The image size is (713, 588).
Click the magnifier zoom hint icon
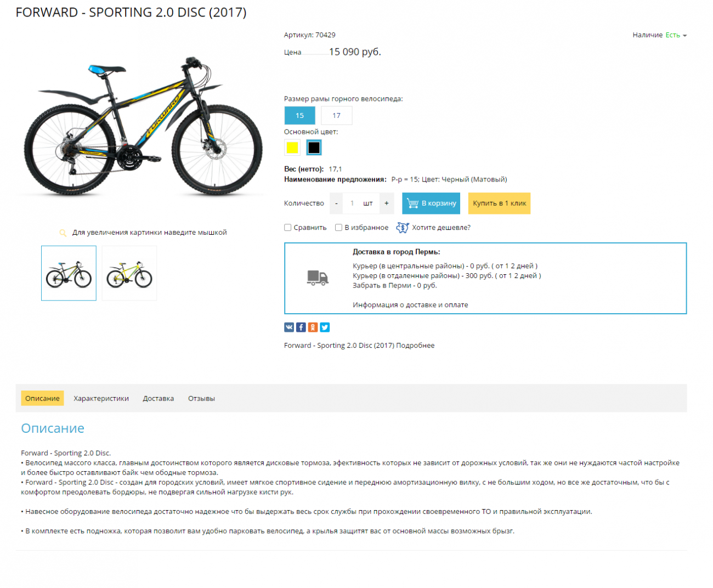tap(63, 233)
